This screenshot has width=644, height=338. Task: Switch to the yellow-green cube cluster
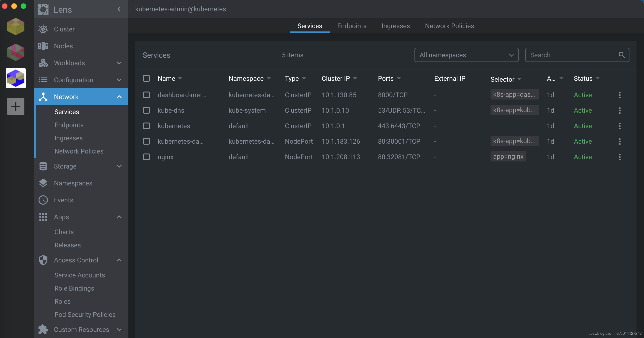(x=15, y=26)
